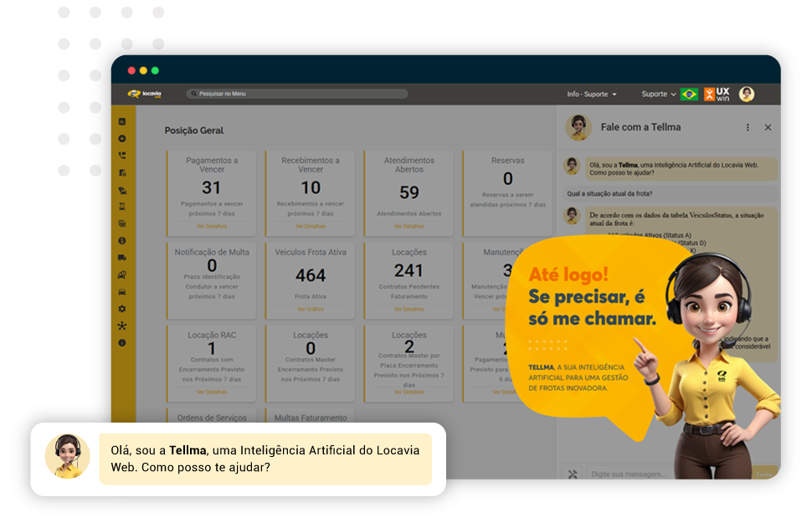
Task: Click the Ordens de Serviços card title
Action: pos(212,418)
